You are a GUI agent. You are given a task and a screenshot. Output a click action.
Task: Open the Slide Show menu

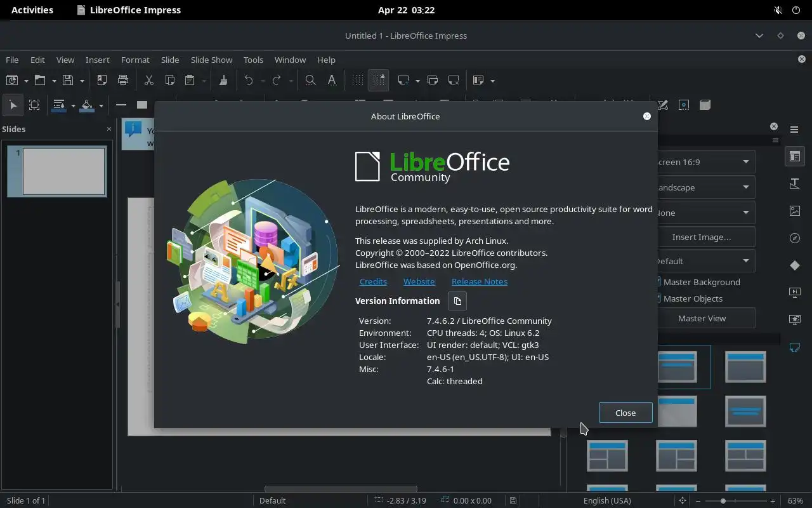[211, 60]
